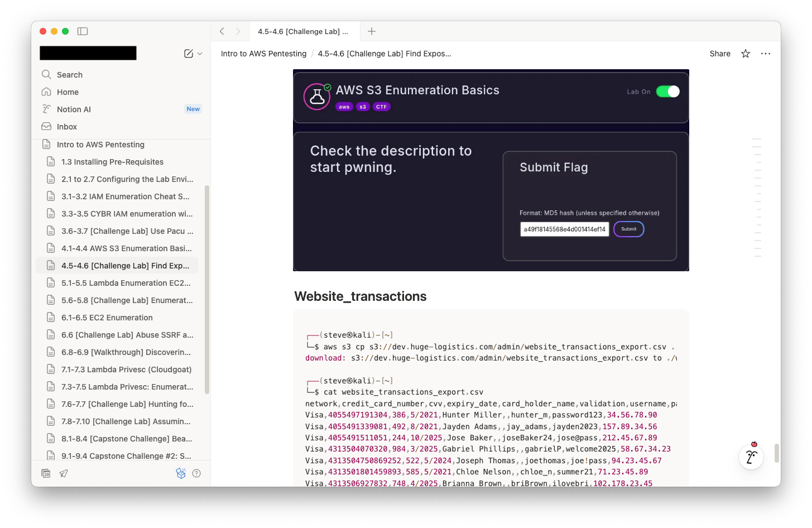Screen dimensions: 812x528
Task: Click the sidebar scrollbar
Action: (207, 290)
